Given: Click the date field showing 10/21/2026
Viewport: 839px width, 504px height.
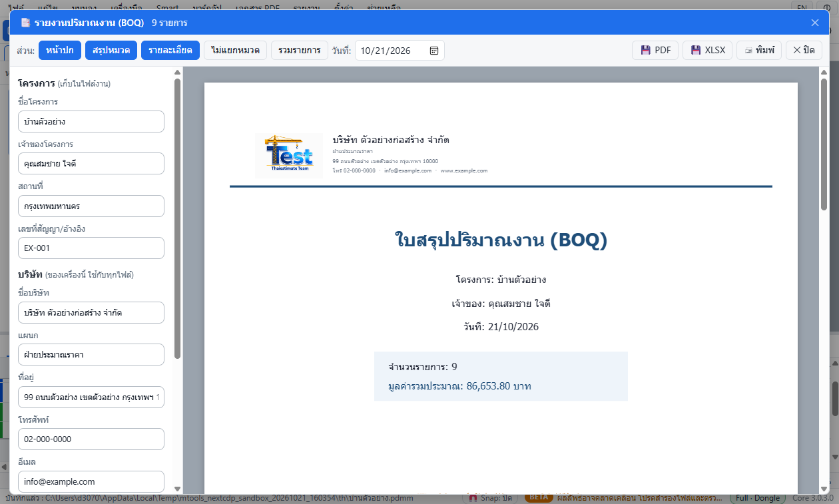Looking at the screenshot, I should [x=400, y=51].
